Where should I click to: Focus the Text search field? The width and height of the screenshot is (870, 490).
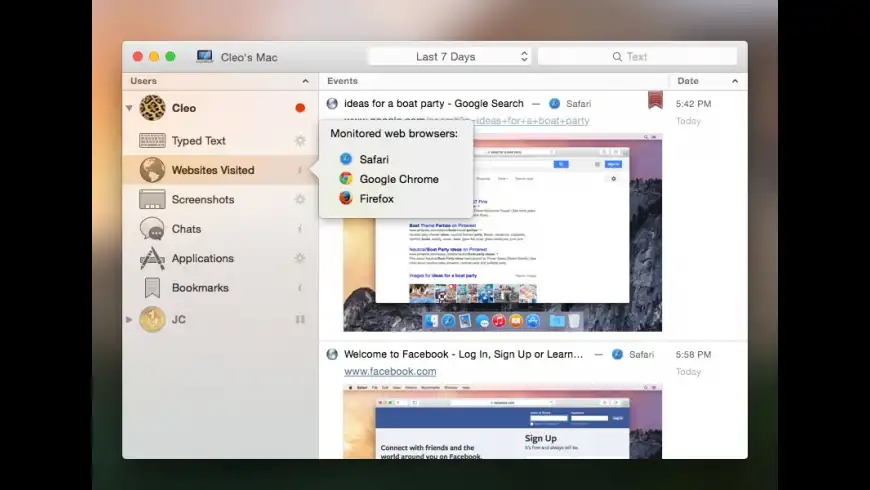click(x=638, y=57)
